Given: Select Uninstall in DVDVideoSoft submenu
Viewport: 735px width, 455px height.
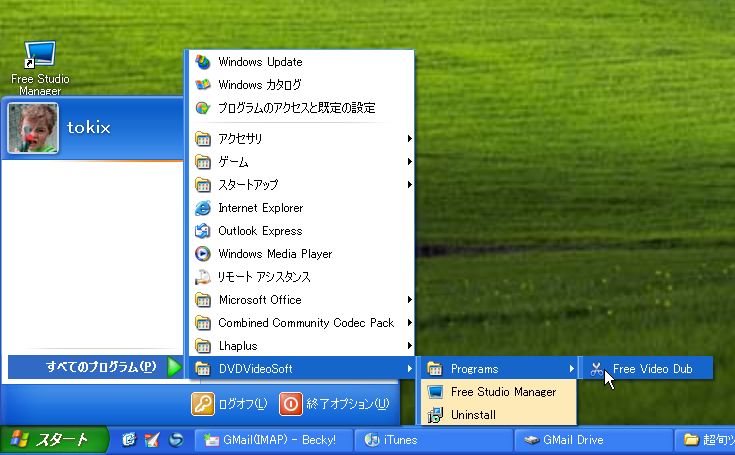Looking at the screenshot, I should [x=499, y=415].
